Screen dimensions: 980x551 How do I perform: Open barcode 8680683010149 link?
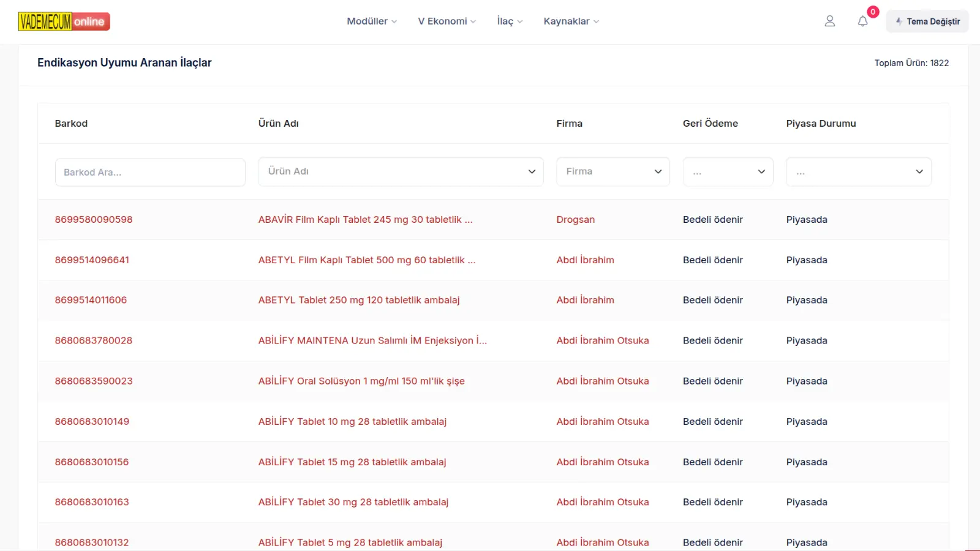tap(92, 421)
